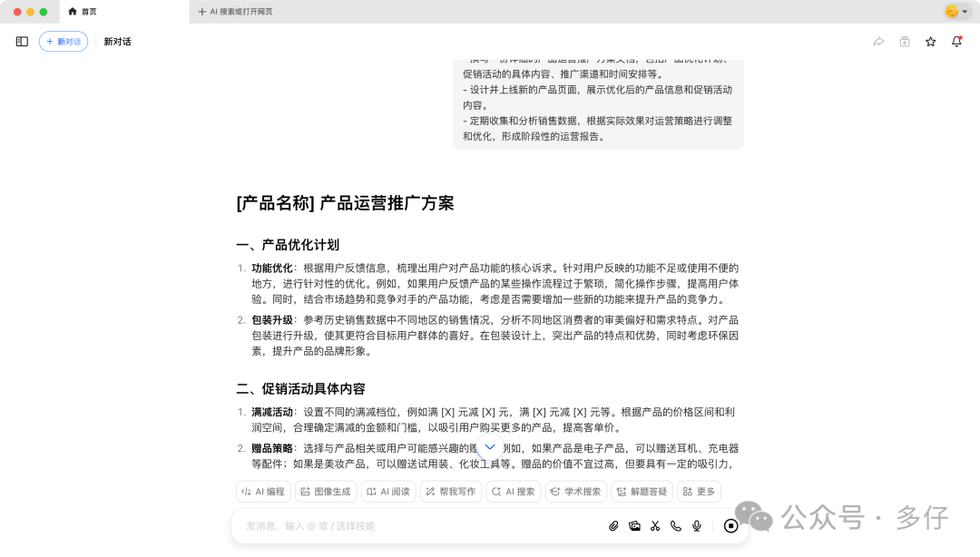This screenshot has height=557, width=980.
Task: Click the scissors icon in input bar
Action: [x=655, y=526]
